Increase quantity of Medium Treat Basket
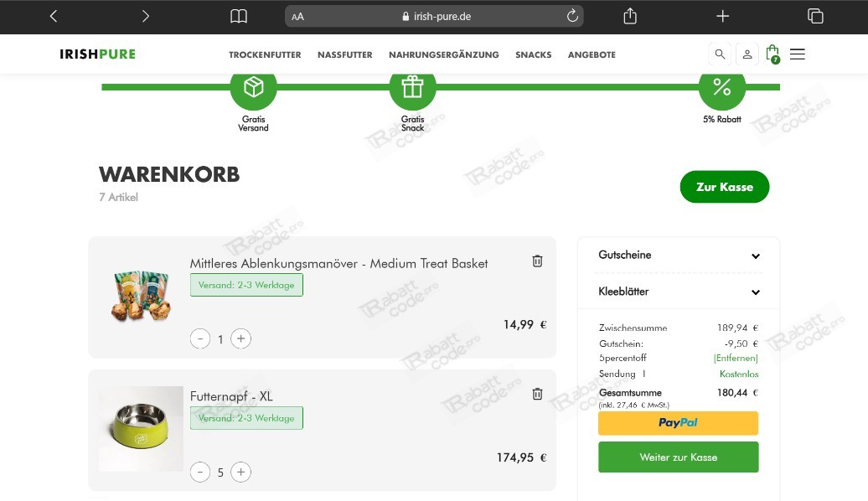The height and width of the screenshot is (501, 868). point(240,338)
